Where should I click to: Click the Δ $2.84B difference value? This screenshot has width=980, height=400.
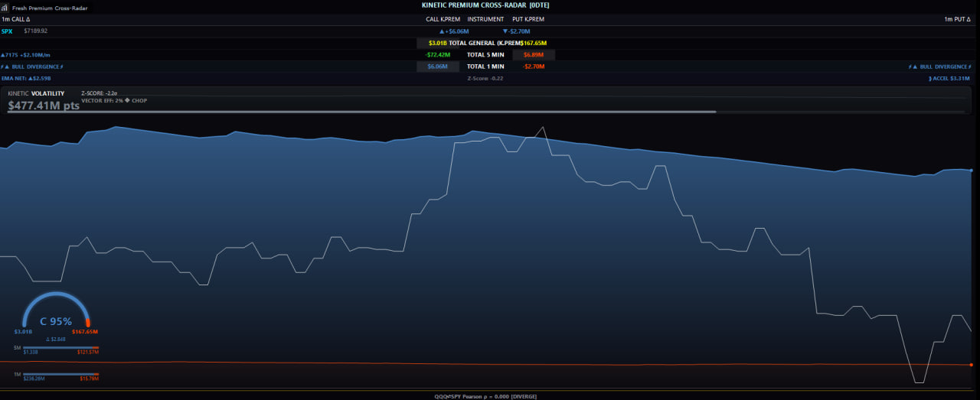pyautogui.click(x=56, y=339)
